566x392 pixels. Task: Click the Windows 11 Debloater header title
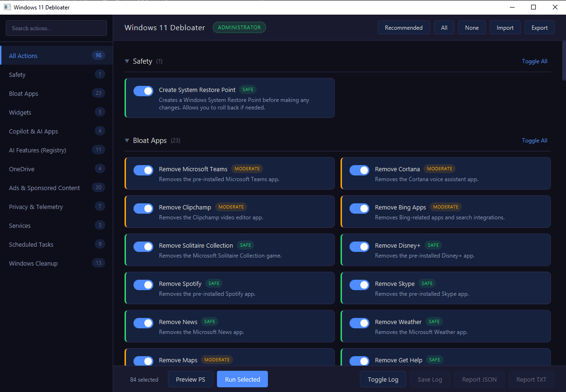point(165,28)
